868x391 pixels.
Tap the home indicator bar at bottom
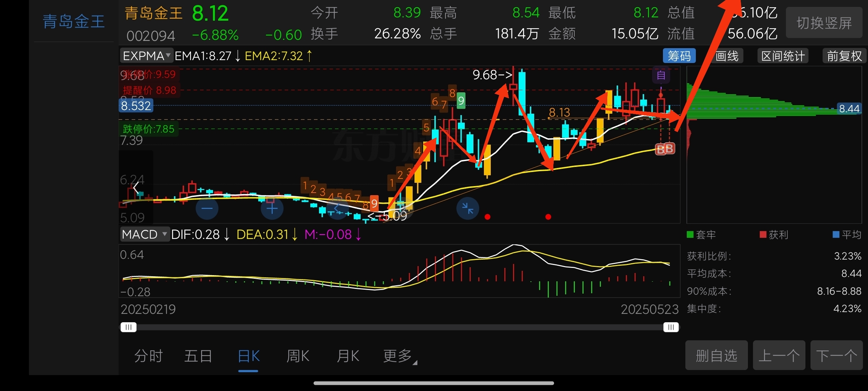click(434, 383)
